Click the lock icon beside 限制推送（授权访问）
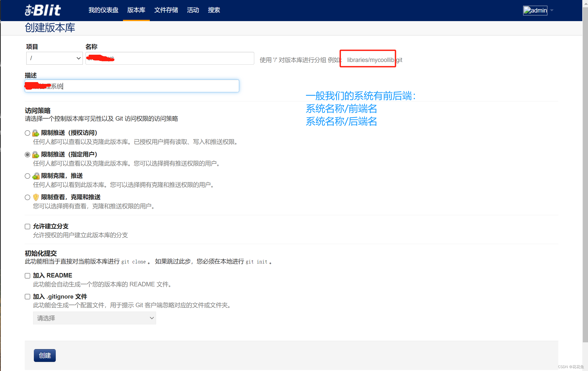The image size is (588, 371). click(36, 133)
